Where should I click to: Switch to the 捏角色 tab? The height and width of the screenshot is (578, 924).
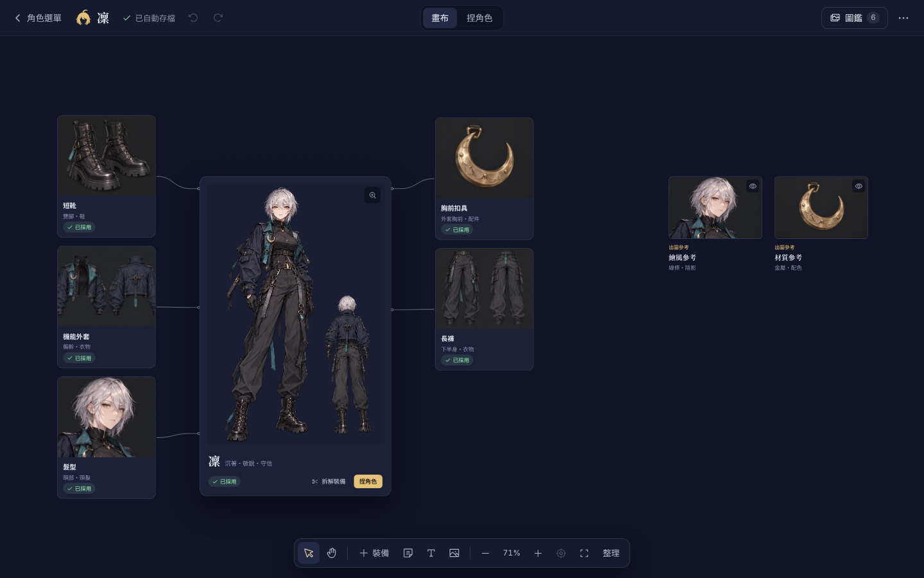479,18
